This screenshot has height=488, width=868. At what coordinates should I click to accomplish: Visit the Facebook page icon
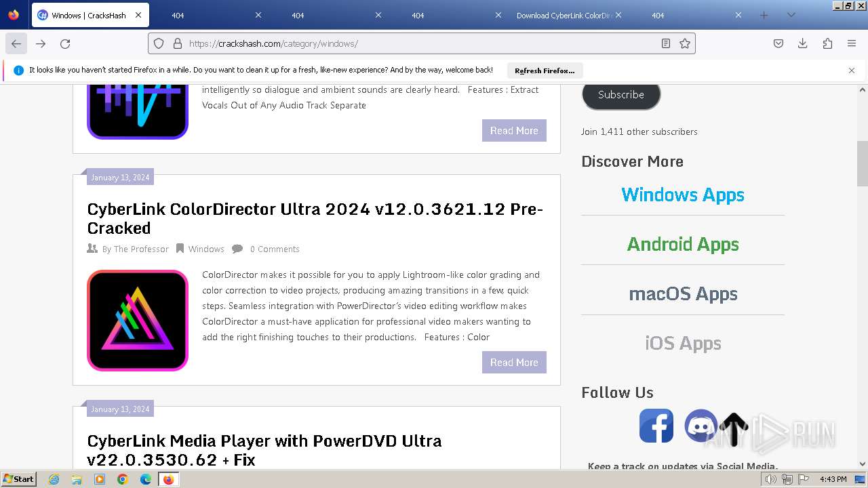click(x=656, y=426)
